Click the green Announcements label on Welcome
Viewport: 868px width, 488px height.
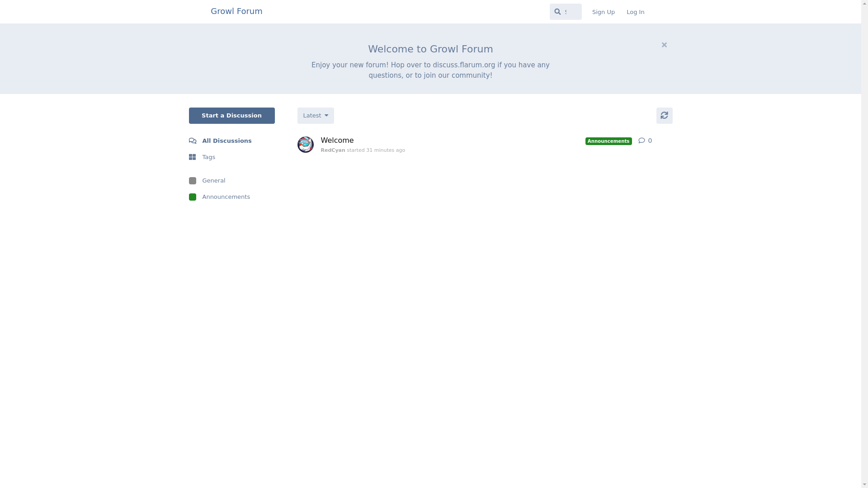click(x=609, y=141)
